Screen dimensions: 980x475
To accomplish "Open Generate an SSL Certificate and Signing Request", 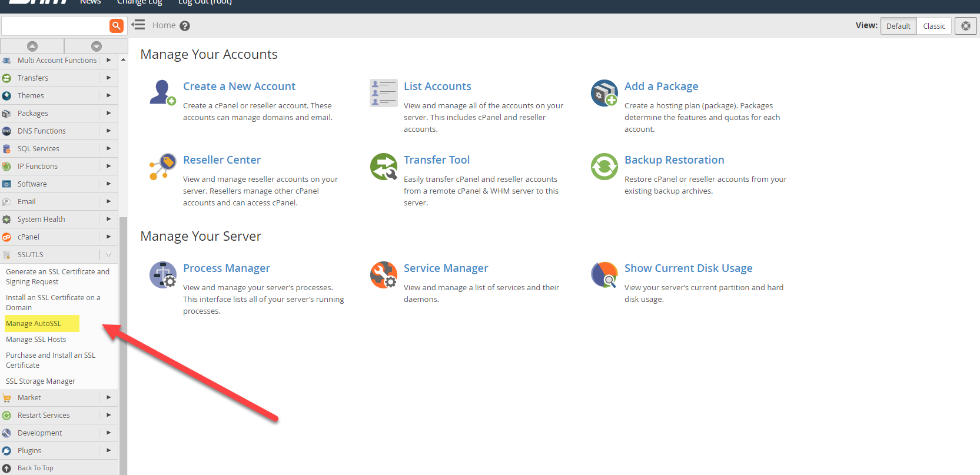I will click(x=58, y=277).
